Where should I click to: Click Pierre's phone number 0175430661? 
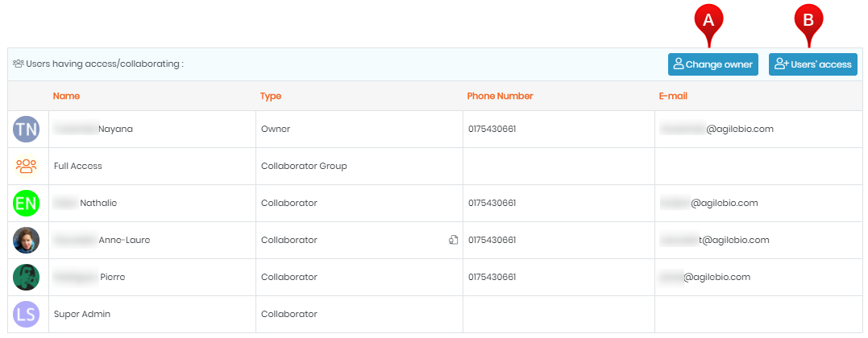(x=492, y=277)
